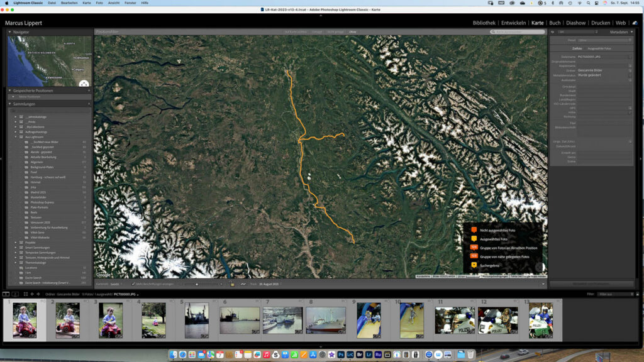Select Ohne in the position filter bar
644x362 pixels.
(352, 32)
